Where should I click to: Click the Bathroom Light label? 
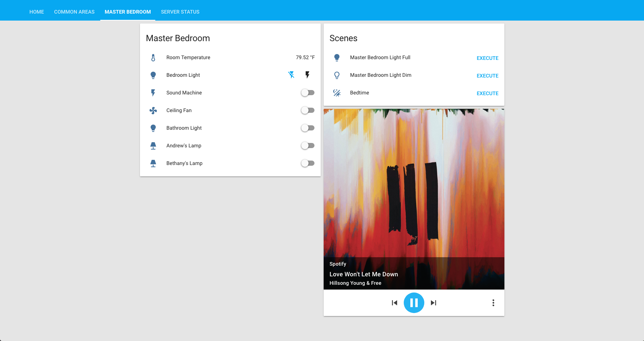184,128
